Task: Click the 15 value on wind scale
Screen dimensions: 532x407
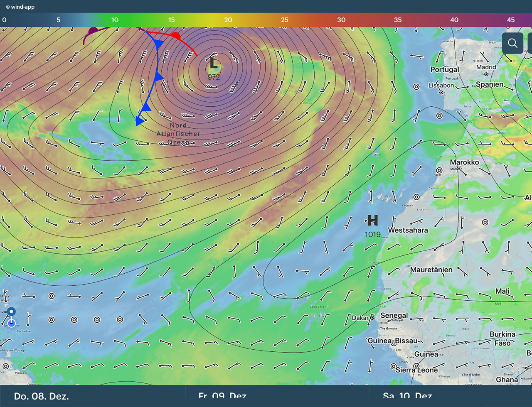Action: 172,20
